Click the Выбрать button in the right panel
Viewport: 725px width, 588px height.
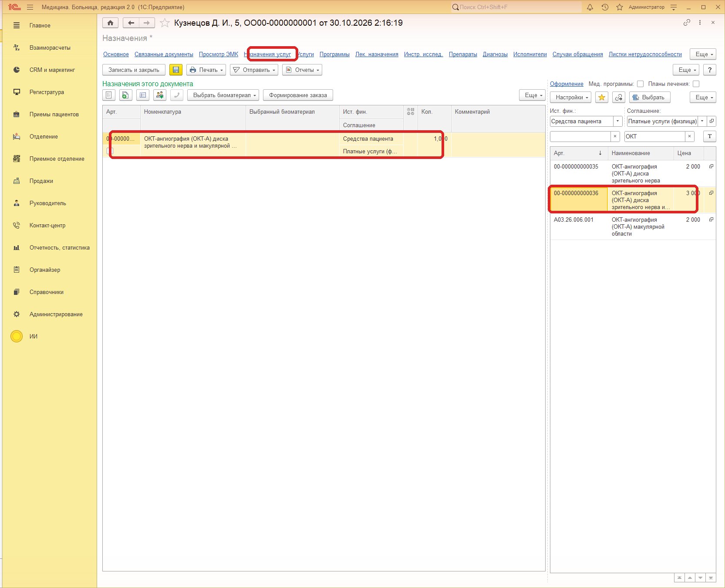coord(650,97)
